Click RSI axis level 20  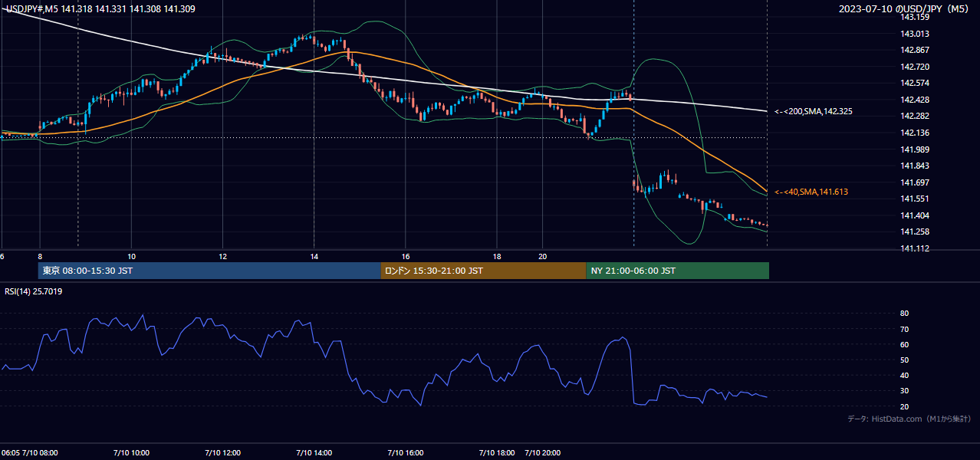click(x=904, y=406)
